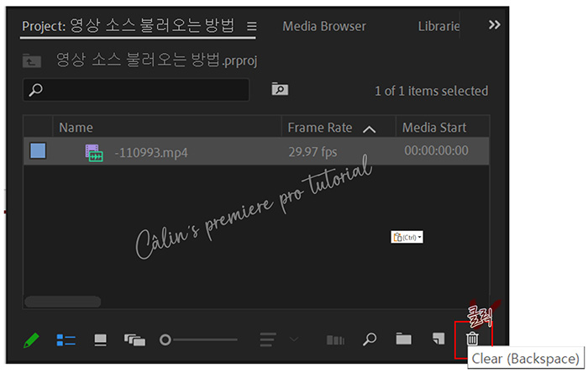Click the thumbnail zoom slider handle
This screenshot has width=588, height=373.
pyautogui.click(x=165, y=340)
